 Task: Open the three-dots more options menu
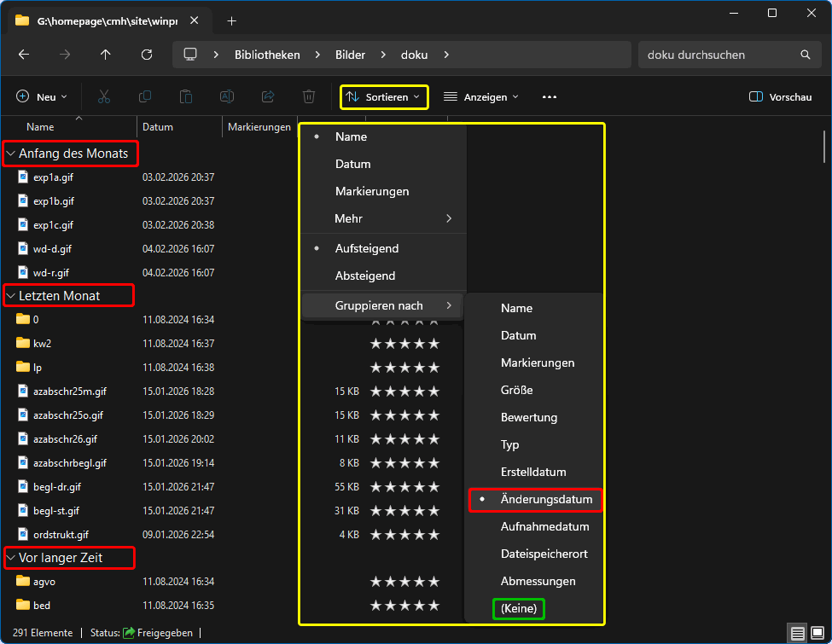(550, 97)
